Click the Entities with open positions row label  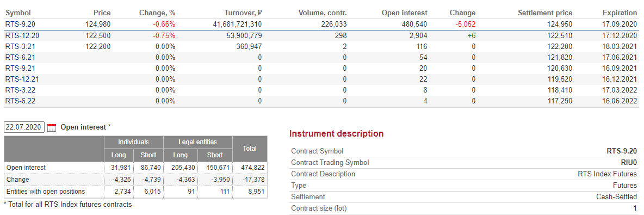[x=46, y=192]
